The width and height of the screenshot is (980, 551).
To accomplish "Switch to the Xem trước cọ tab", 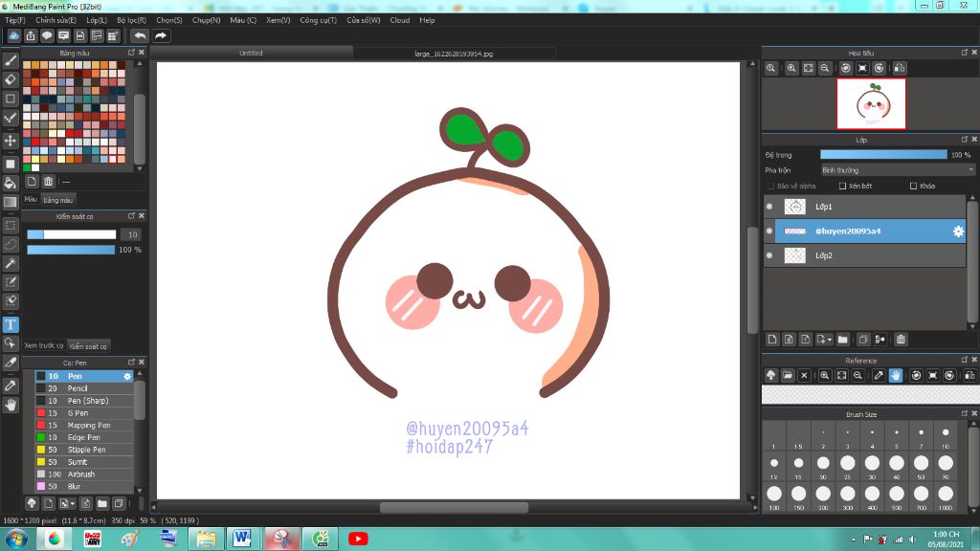I will coord(44,345).
